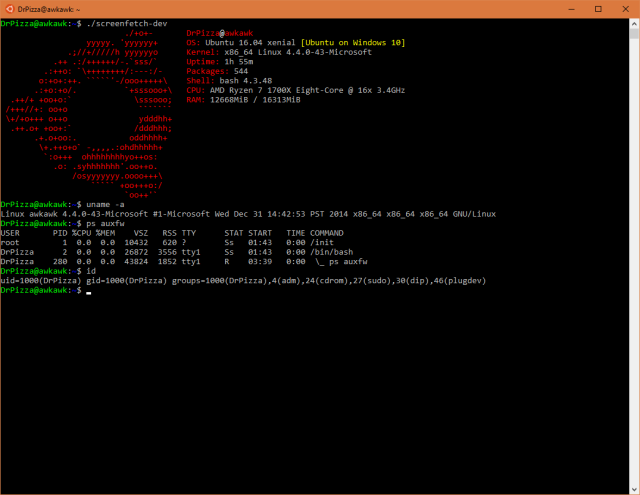The height and width of the screenshot is (495, 640).
Task: Click the blinking cursor at the prompt
Action: point(89,293)
